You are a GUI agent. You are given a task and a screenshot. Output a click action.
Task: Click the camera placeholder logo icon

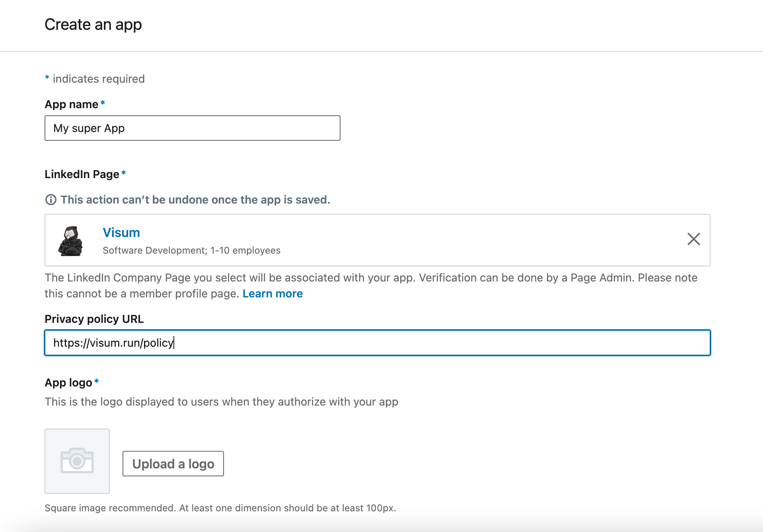77,461
